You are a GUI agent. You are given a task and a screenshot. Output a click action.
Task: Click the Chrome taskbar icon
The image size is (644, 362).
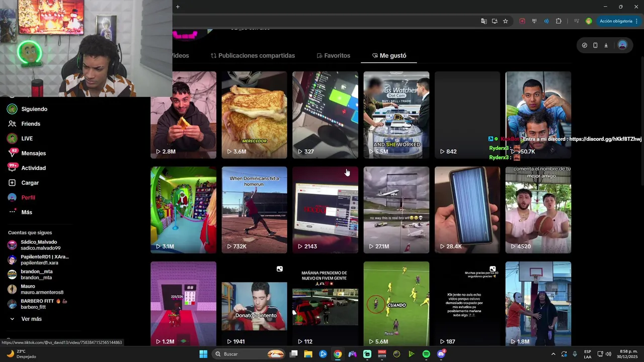[338, 354]
